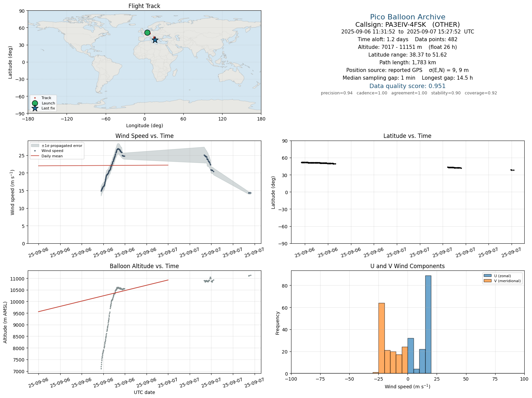
Task: Click the "Latitude vs. Time" chart title
Action: [407, 136]
